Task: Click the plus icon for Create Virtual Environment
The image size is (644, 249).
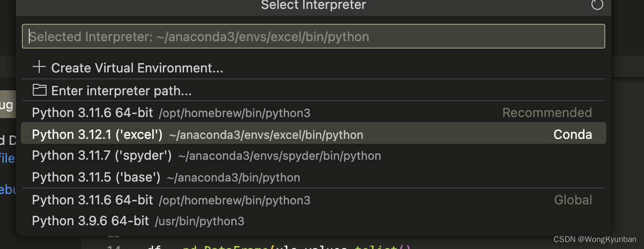Action: tap(39, 67)
